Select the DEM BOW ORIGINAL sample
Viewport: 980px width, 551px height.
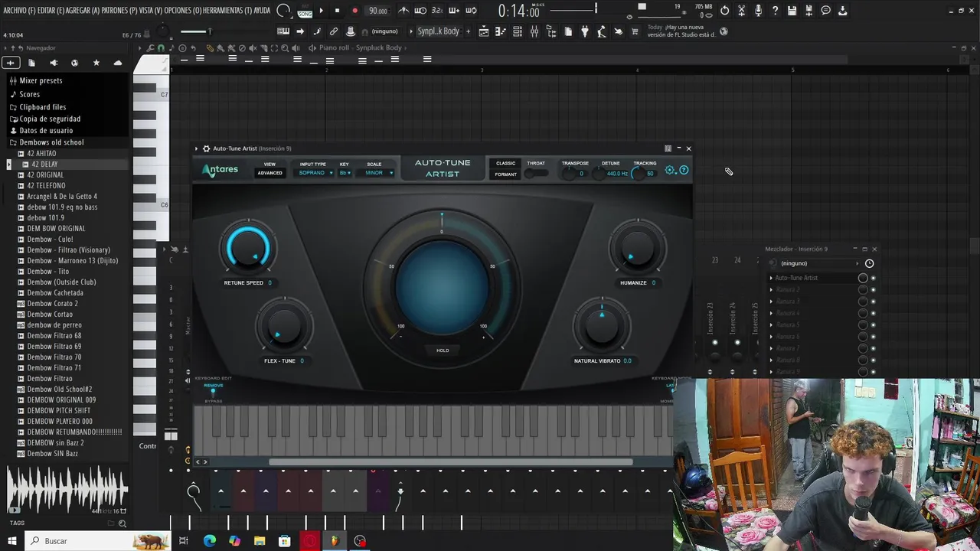tap(56, 229)
